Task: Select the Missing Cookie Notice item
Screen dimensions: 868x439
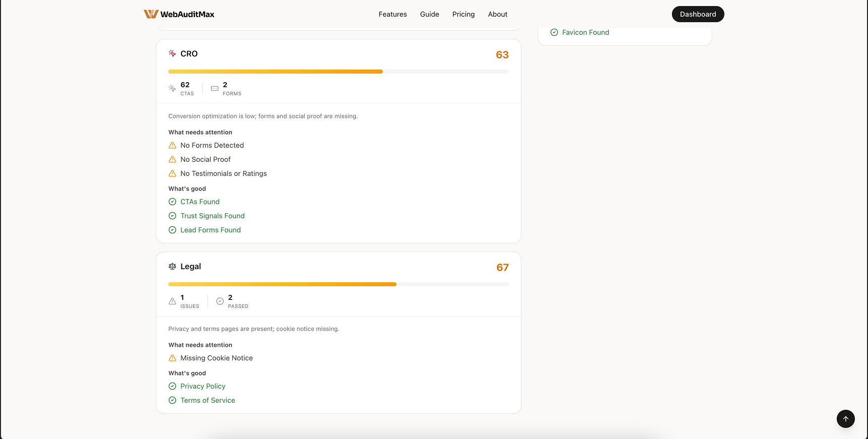Action: tap(217, 358)
